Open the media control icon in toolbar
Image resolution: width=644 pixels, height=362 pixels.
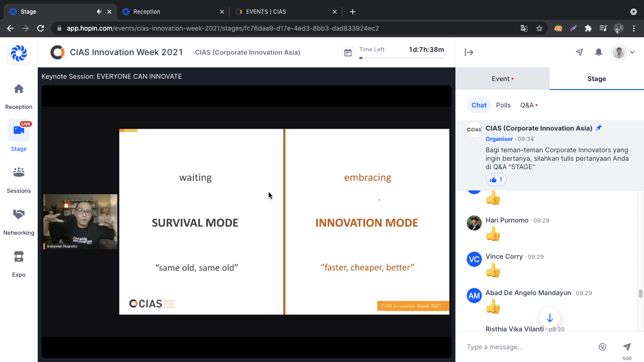click(603, 28)
